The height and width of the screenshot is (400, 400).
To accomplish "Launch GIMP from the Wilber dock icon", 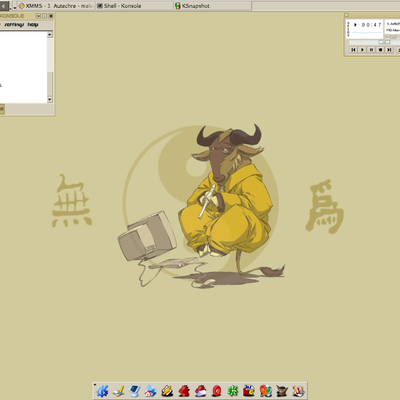I will pos(282,391).
